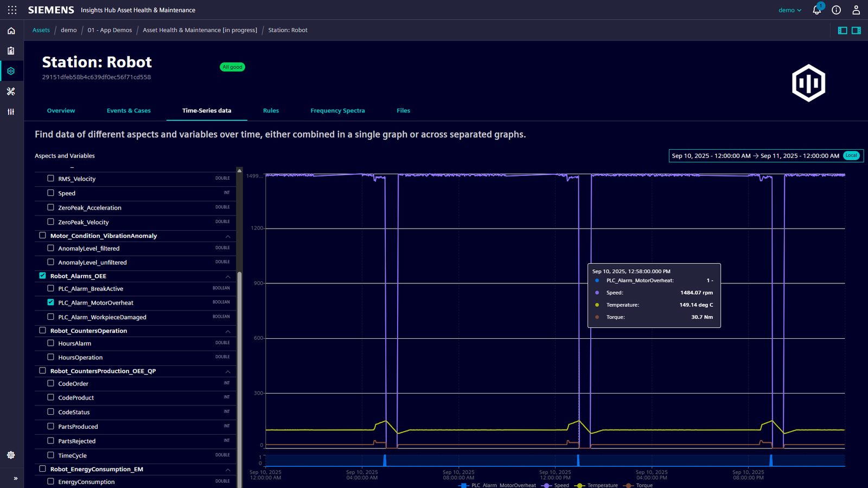Enable the PartsRejected checkbox
Viewport: 868px width, 488px height.
50,440
